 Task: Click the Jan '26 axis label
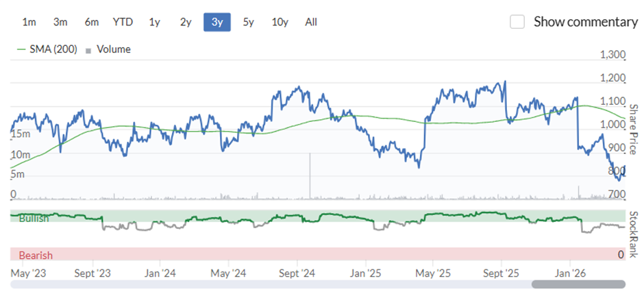tap(569, 273)
